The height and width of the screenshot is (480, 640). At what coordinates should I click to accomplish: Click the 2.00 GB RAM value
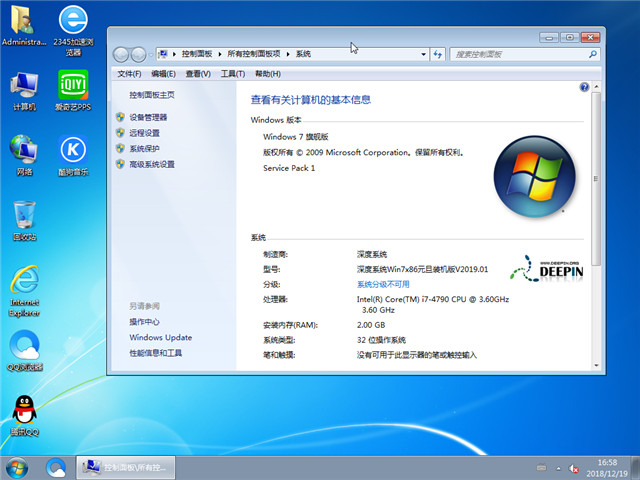pyautogui.click(x=371, y=325)
